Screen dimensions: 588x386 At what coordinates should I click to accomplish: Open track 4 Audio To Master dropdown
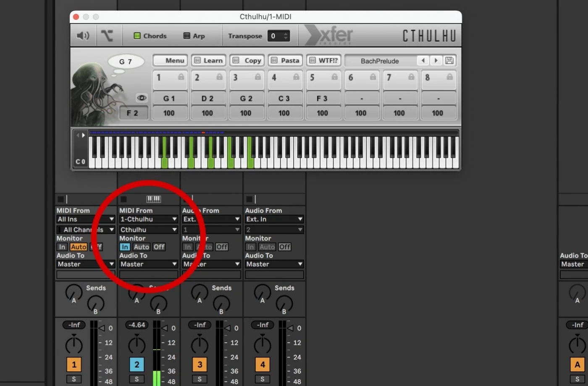click(x=274, y=264)
